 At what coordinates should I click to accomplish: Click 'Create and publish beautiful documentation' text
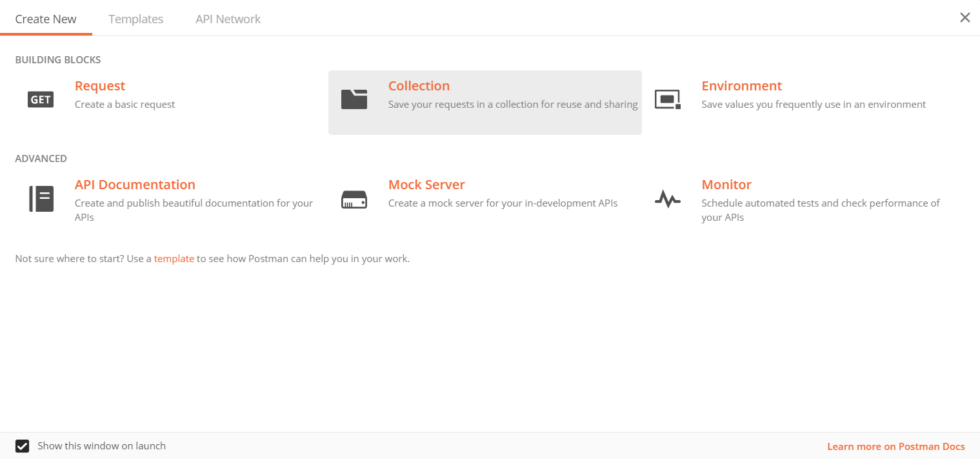(x=194, y=210)
